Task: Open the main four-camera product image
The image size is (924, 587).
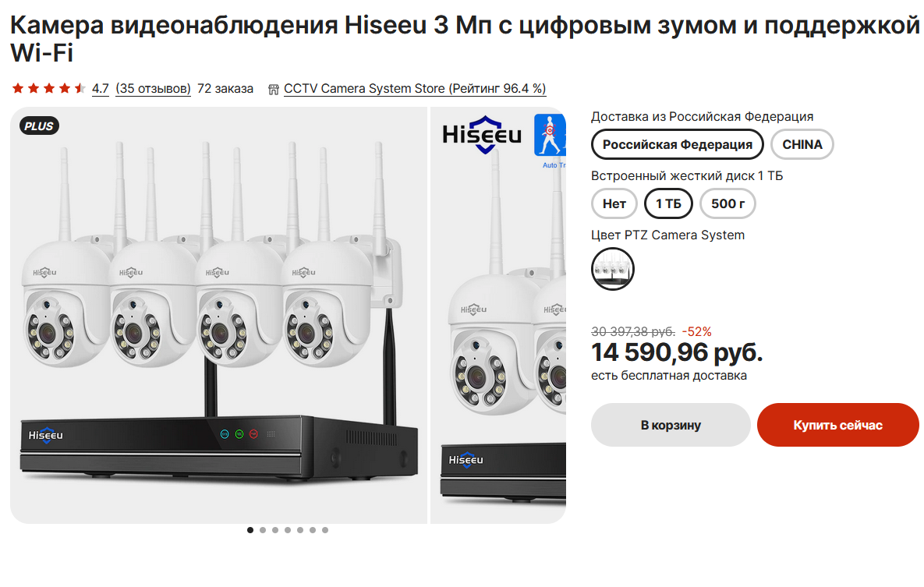Action: [218, 315]
